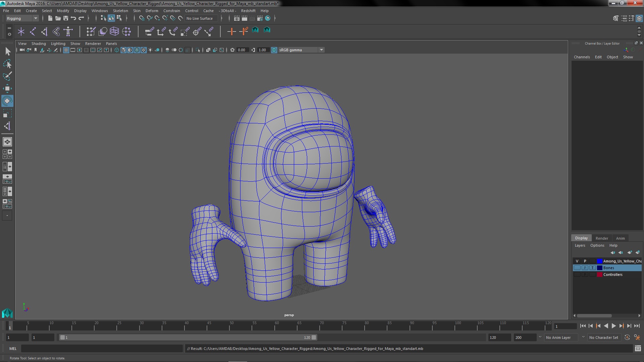Create a lattice deformer from the shelf

click(x=114, y=32)
